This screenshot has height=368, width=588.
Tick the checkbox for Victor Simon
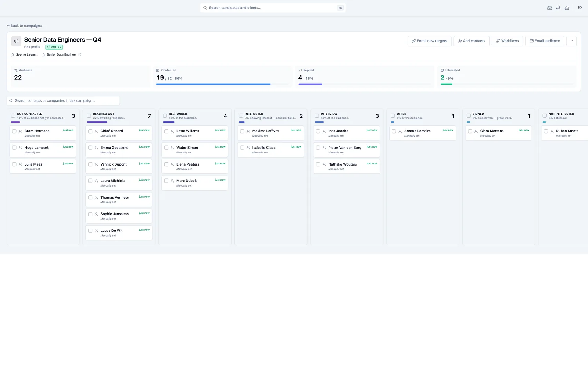[x=166, y=148]
